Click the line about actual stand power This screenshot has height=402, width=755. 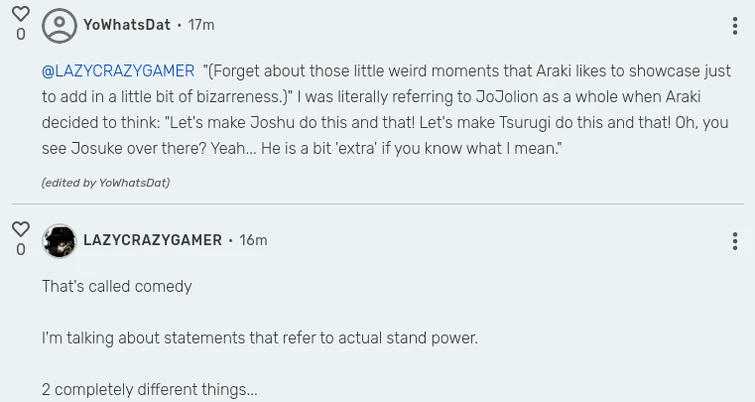260,338
